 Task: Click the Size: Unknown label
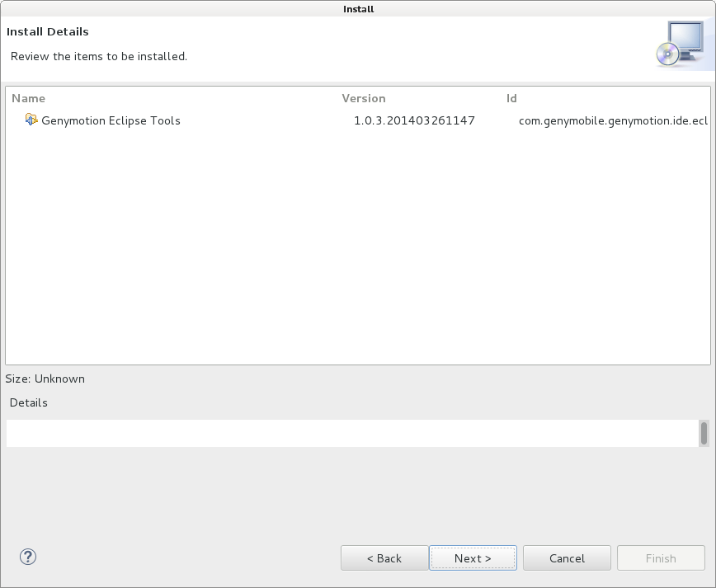pyautogui.click(x=45, y=379)
